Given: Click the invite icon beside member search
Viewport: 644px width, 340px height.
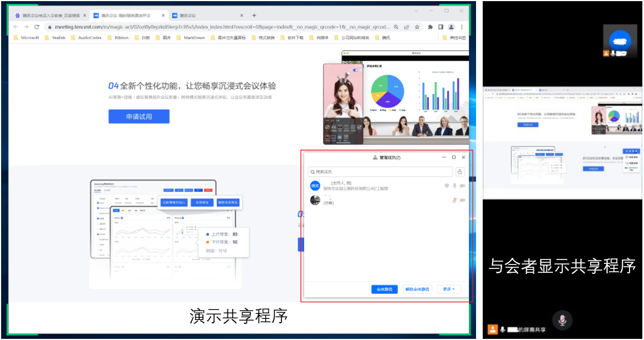Looking at the screenshot, I should [459, 172].
